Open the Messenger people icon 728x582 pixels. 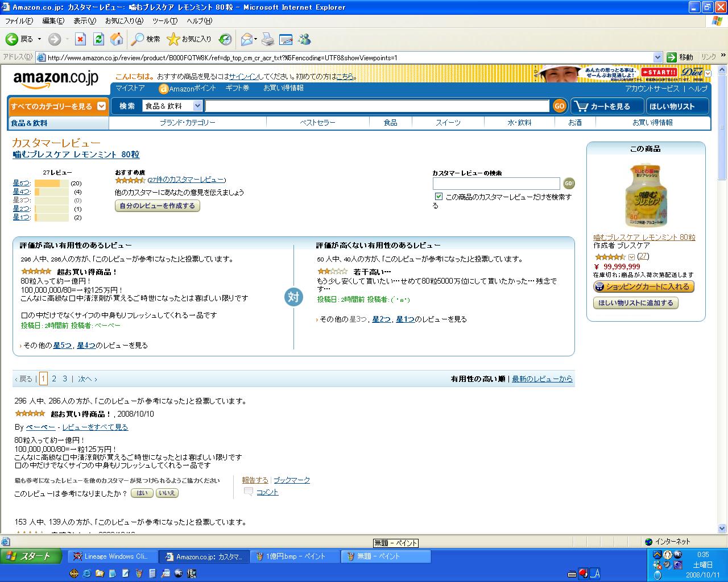click(304, 39)
